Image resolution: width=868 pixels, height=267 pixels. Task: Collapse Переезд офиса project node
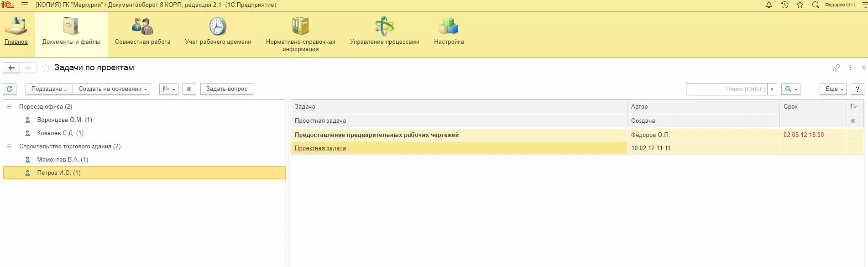9,106
